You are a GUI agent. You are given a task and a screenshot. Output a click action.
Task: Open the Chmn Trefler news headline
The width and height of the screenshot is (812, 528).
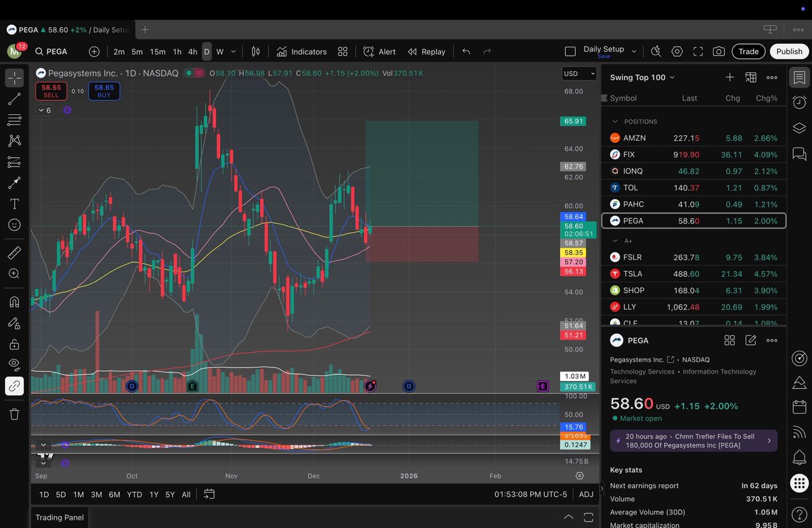pos(693,441)
